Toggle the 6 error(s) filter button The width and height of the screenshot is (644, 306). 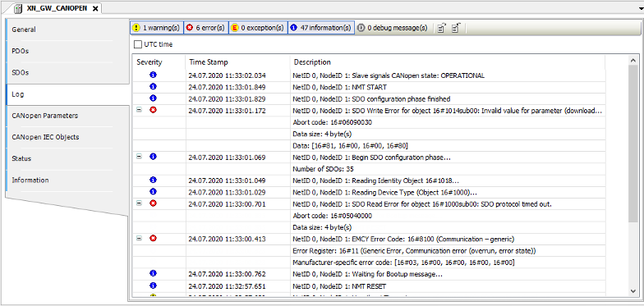point(205,28)
